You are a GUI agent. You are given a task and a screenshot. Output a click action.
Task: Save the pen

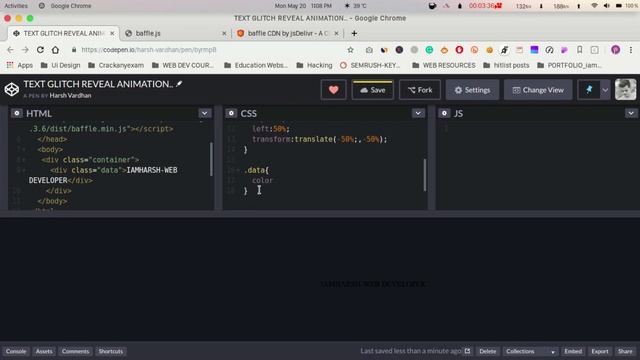[x=373, y=90]
